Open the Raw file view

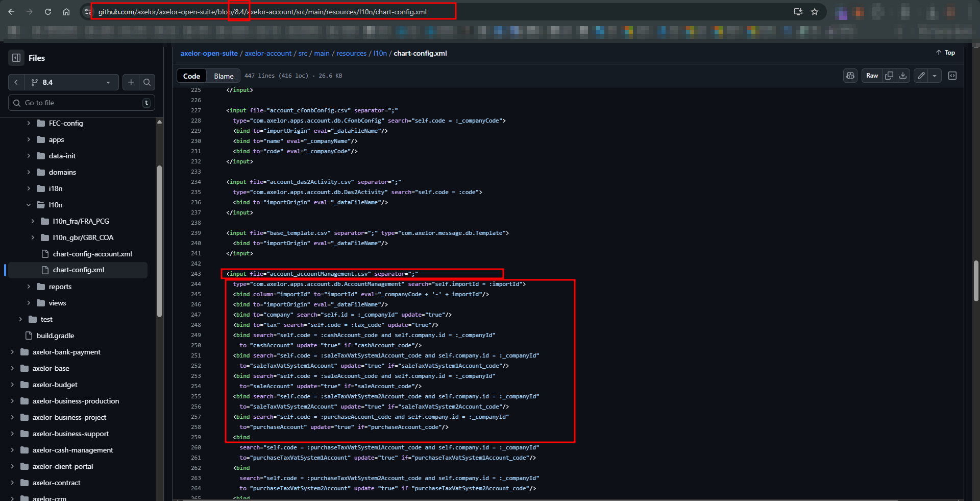[x=872, y=76]
